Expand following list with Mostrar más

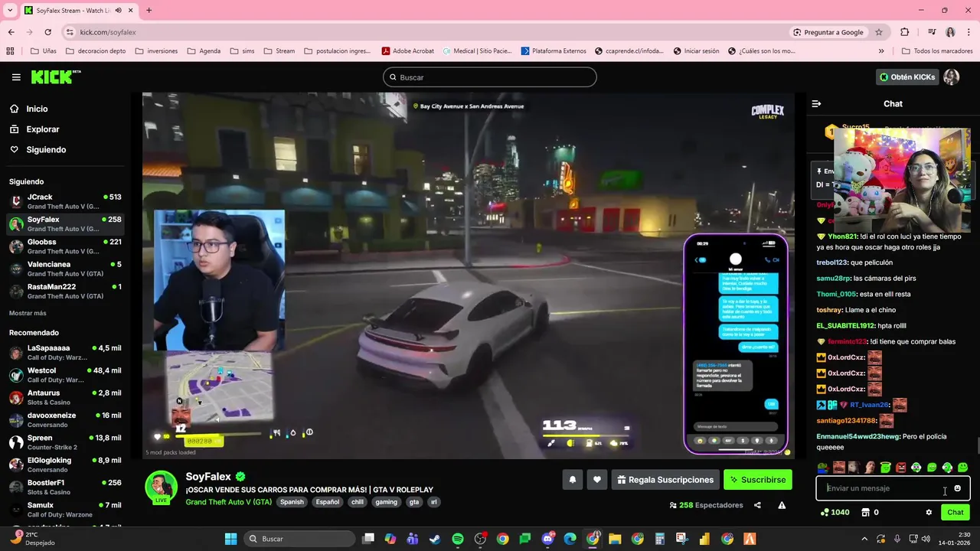(28, 313)
